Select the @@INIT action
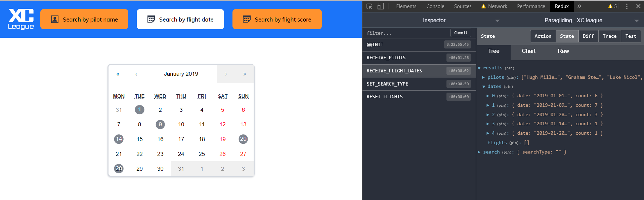 coord(419,44)
